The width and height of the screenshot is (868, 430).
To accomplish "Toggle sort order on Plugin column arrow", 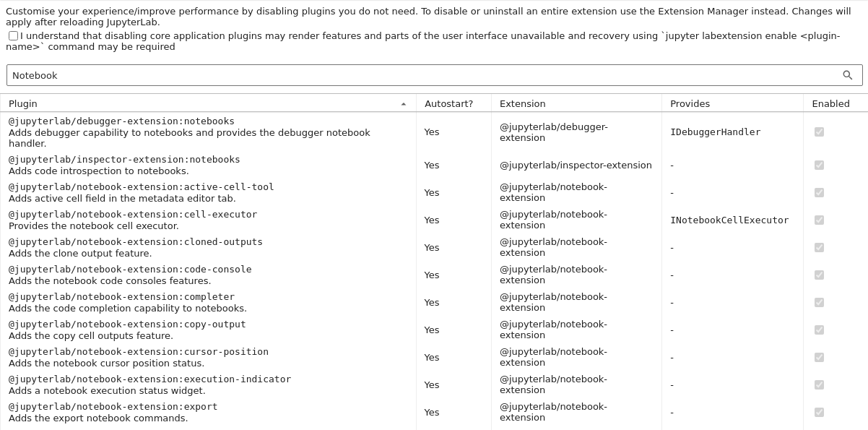I will pyautogui.click(x=404, y=103).
